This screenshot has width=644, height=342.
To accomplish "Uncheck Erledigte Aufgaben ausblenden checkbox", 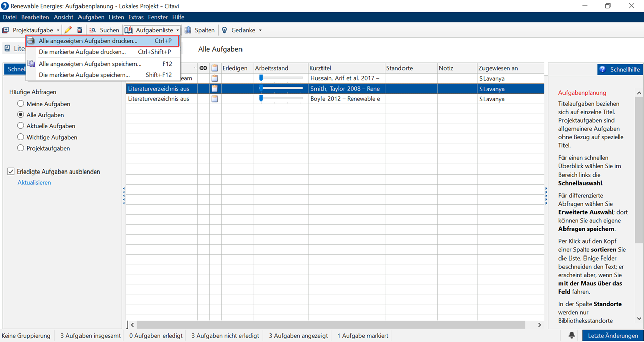I will [x=11, y=172].
